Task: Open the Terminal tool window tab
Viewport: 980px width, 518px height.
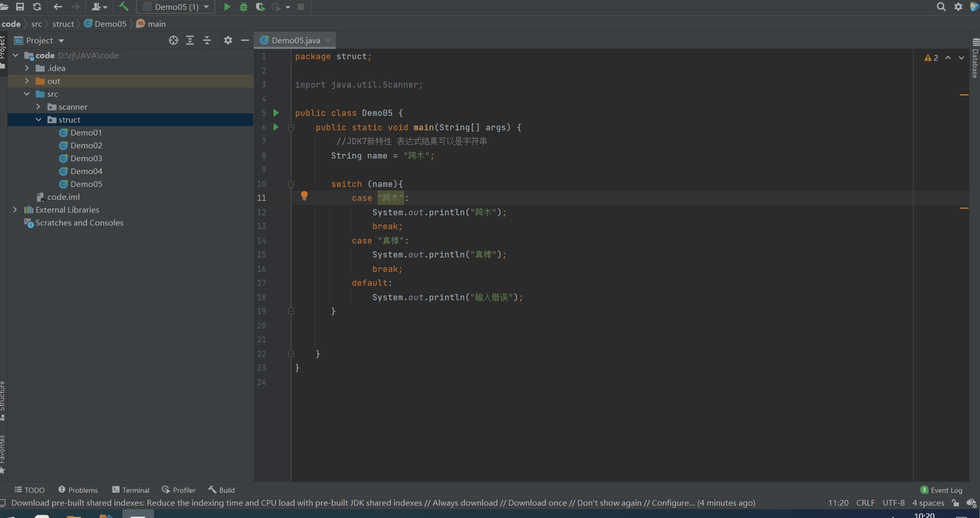Action: click(x=131, y=490)
